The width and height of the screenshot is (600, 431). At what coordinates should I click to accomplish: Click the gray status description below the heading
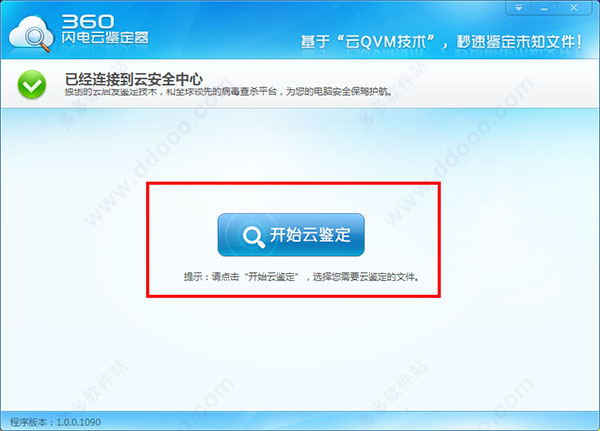[x=228, y=92]
